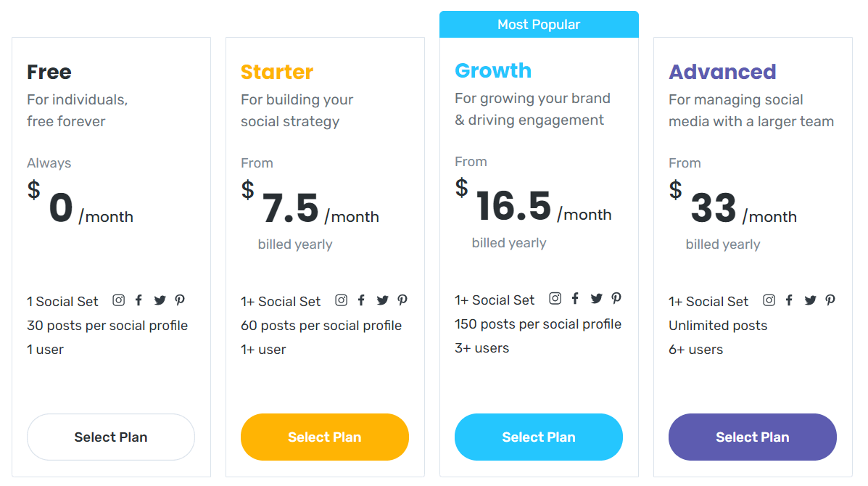Screen dimensions: 868x486
Task: Click the Instagram icon in Starter plan
Action: (x=342, y=300)
